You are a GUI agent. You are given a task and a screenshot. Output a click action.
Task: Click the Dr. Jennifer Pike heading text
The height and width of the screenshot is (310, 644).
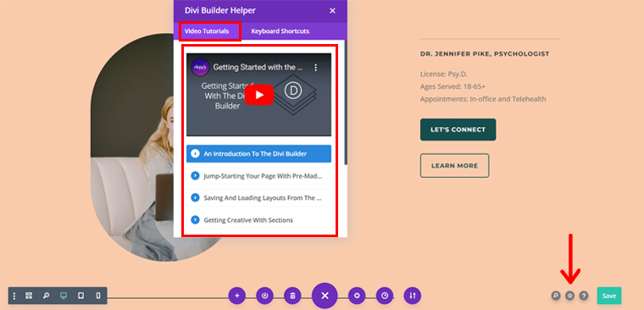pyautogui.click(x=485, y=54)
